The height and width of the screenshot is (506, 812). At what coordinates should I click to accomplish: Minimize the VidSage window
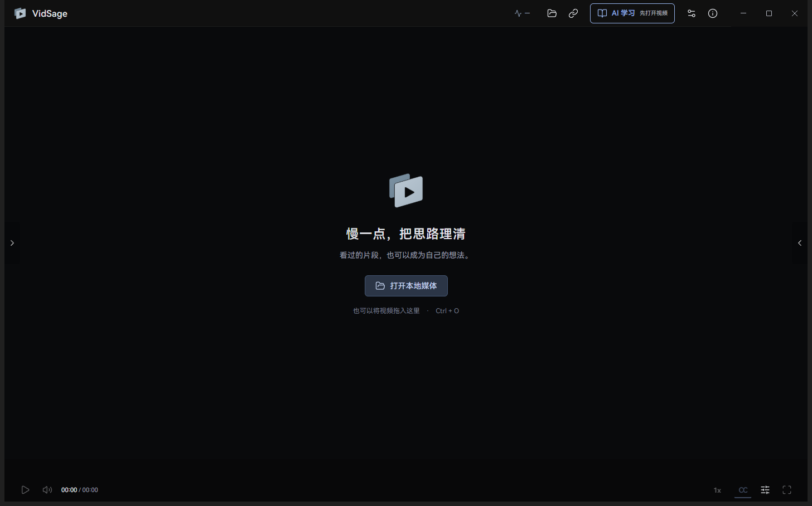point(743,13)
